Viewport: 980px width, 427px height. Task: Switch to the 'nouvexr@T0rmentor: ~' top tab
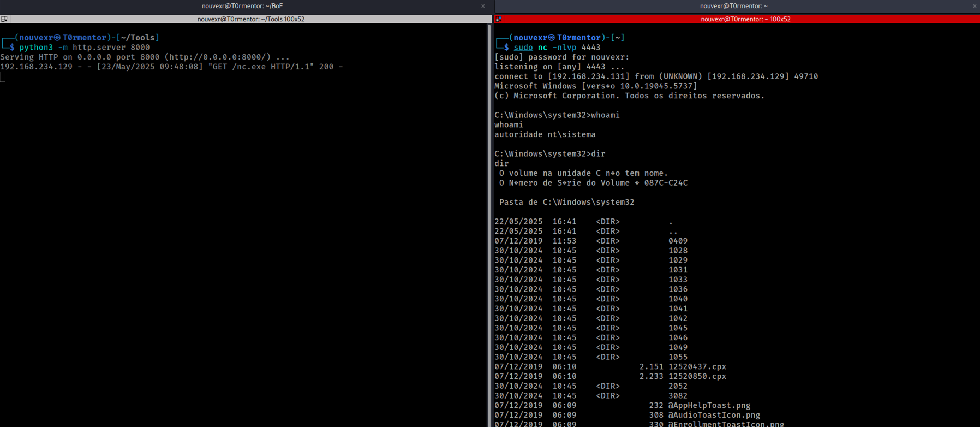tap(733, 6)
